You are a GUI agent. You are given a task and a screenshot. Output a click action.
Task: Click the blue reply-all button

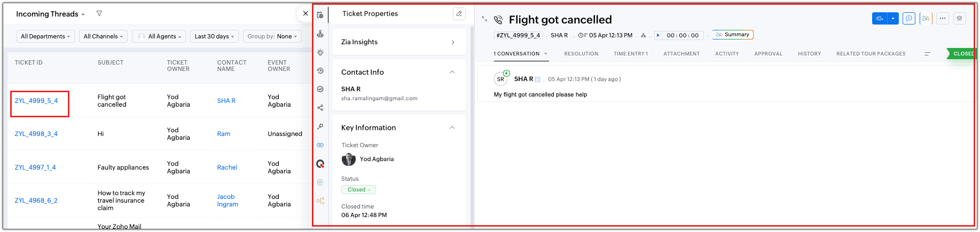point(880,19)
